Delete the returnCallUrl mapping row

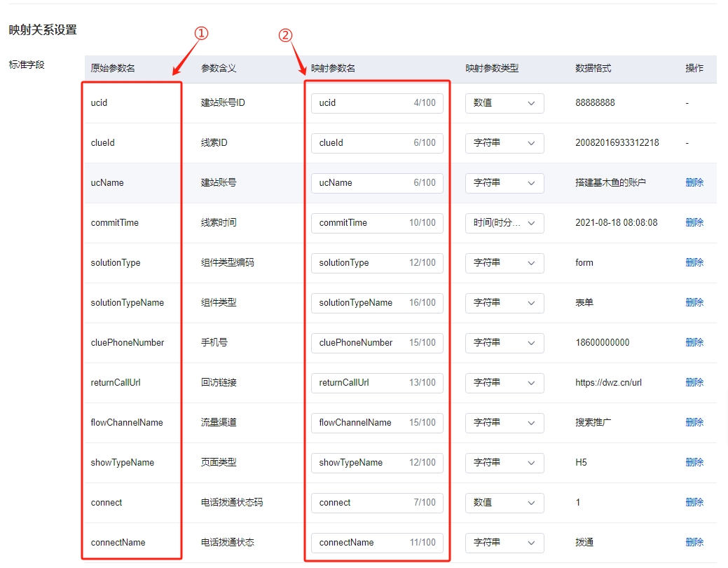coord(694,382)
